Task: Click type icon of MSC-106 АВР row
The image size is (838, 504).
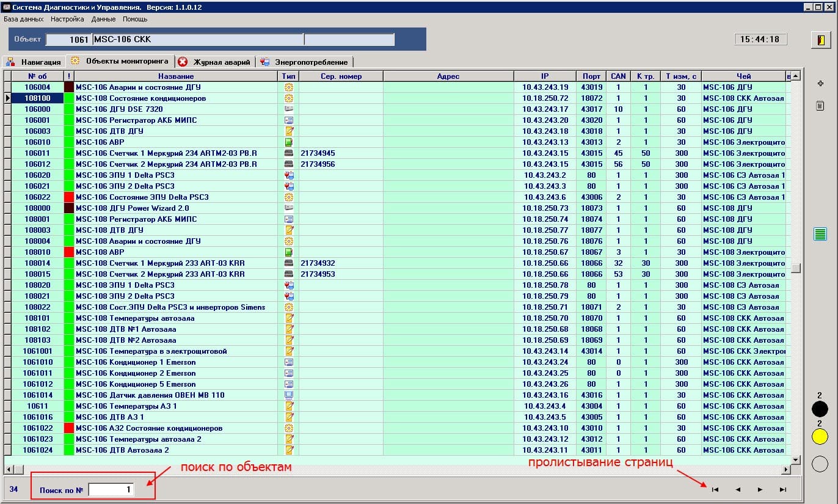Action: coord(289,142)
